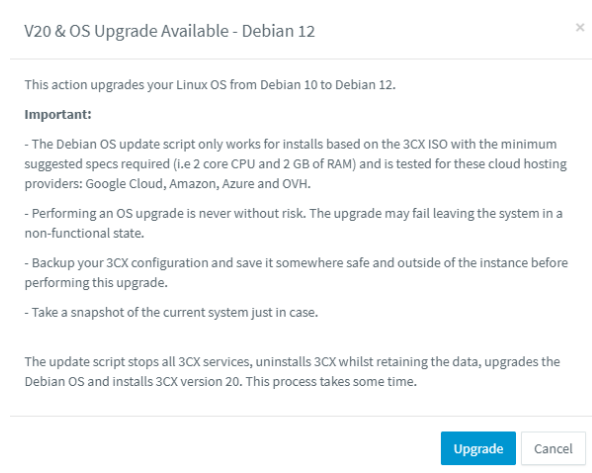Click the sentence about upgrading Debian 10 to Debian 12
Image resolution: width=592 pixels, height=473 pixels.
[x=210, y=85]
